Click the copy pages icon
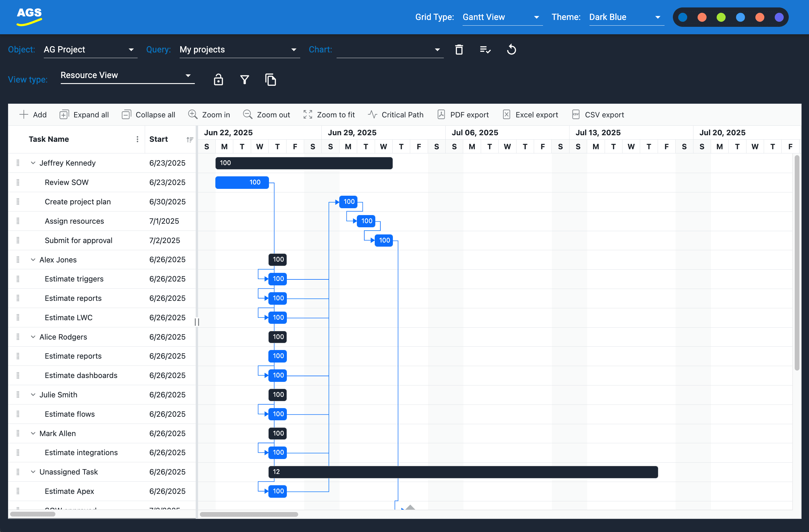 [270, 80]
